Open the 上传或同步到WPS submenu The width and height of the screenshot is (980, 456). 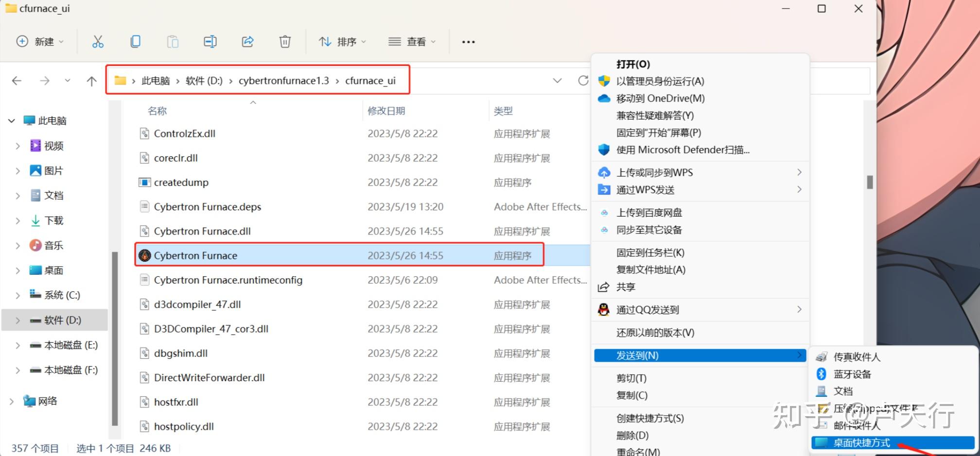[x=700, y=172]
